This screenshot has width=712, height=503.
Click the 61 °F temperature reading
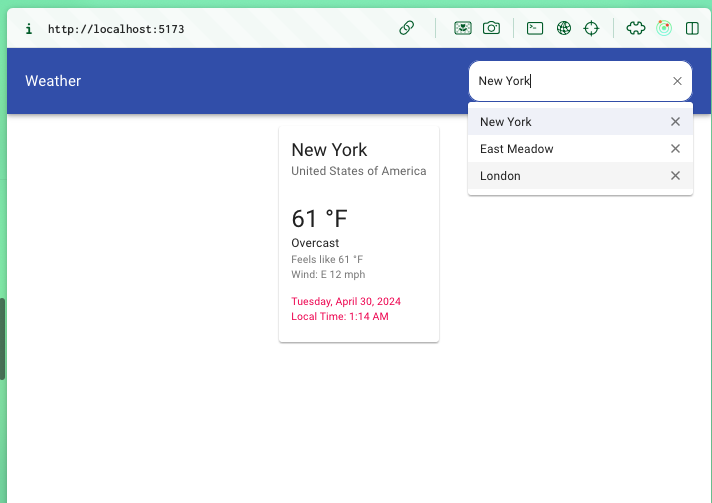(319, 219)
